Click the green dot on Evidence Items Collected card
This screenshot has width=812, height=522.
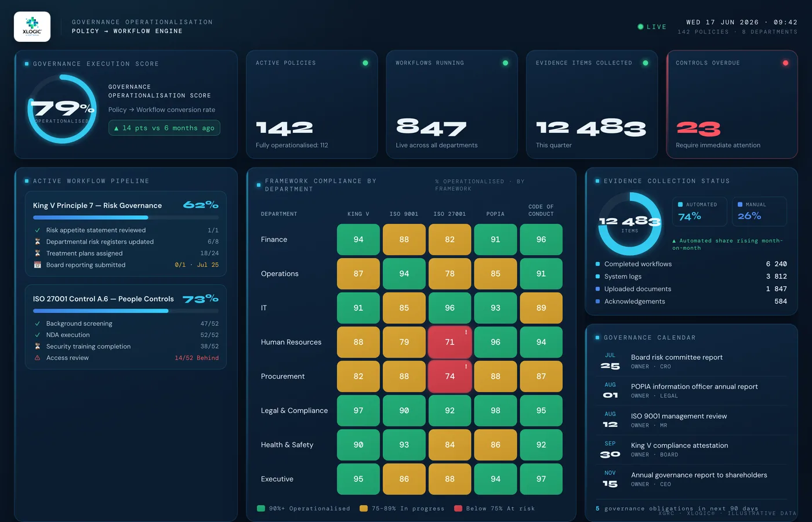646,63
